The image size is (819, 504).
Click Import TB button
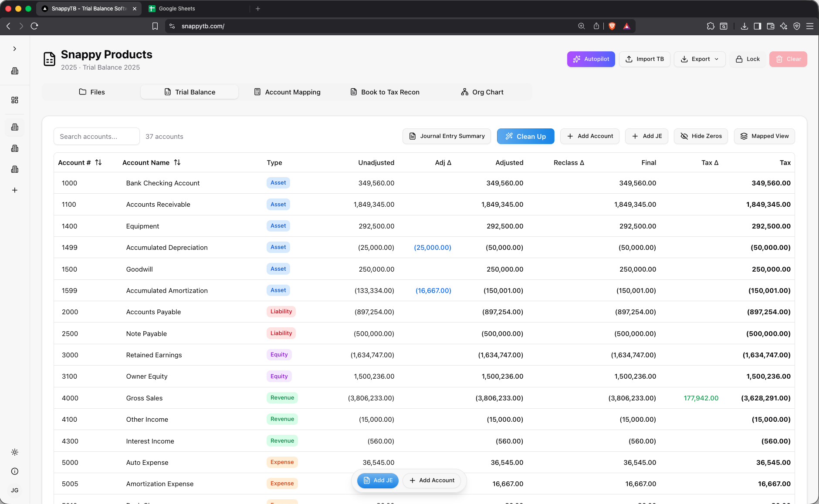pyautogui.click(x=645, y=59)
